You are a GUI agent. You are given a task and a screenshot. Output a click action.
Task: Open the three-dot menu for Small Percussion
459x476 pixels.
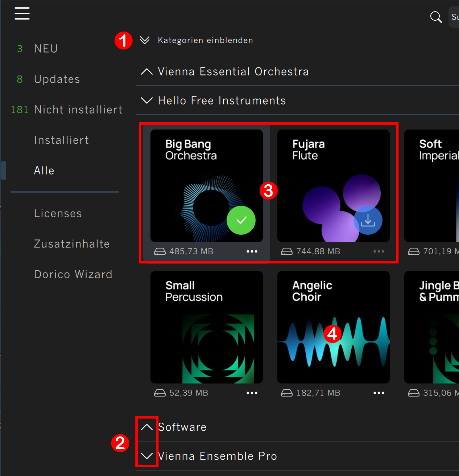click(x=252, y=393)
